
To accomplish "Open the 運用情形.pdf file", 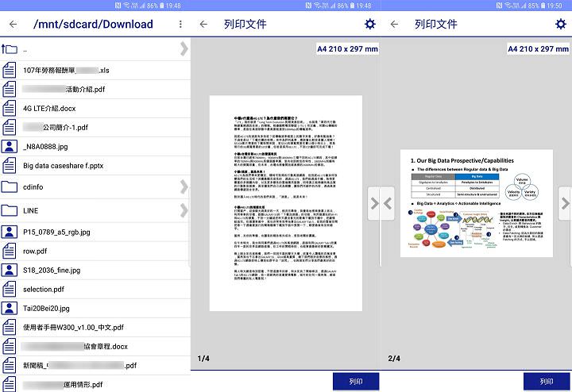I will pyautogui.click(x=95, y=384).
